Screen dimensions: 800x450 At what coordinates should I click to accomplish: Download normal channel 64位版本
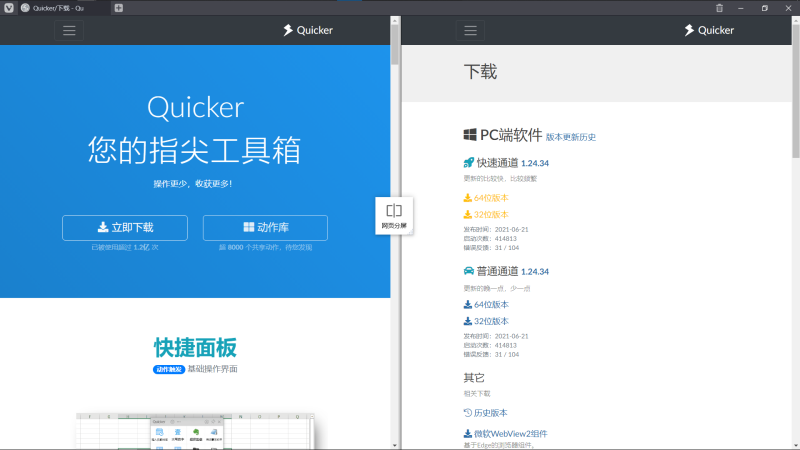pyautogui.click(x=486, y=304)
